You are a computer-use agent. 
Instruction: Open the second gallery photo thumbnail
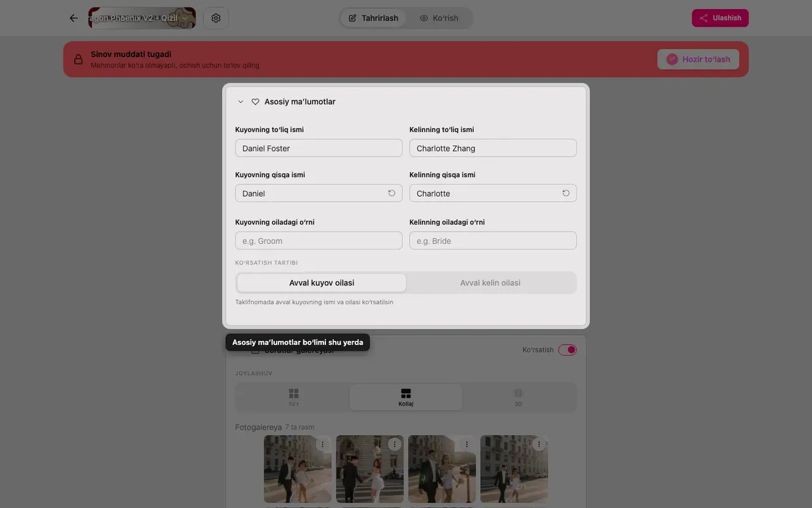click(370, 469)
